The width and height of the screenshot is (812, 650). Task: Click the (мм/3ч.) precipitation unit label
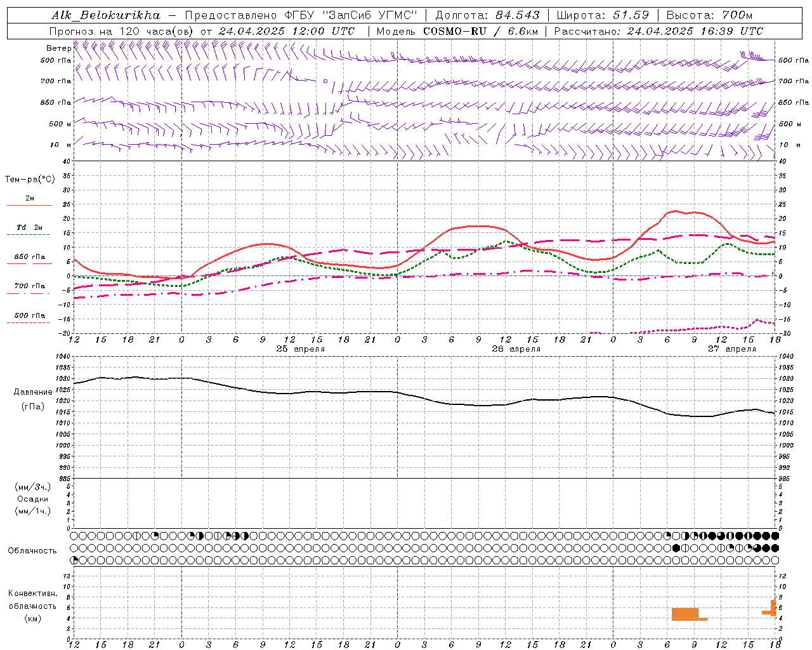pyautogui.click(x=33, y=487)
